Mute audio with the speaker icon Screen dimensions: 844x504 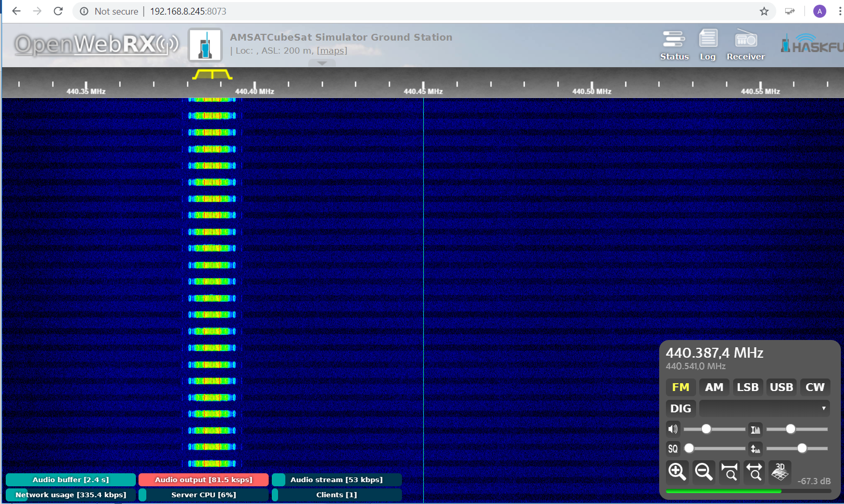673,429
